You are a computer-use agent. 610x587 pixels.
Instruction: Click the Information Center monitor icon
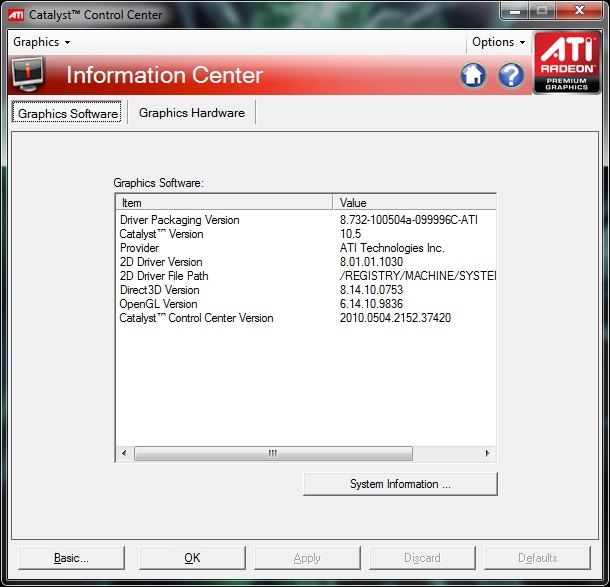pyautogui.click(x=28, y=75)
